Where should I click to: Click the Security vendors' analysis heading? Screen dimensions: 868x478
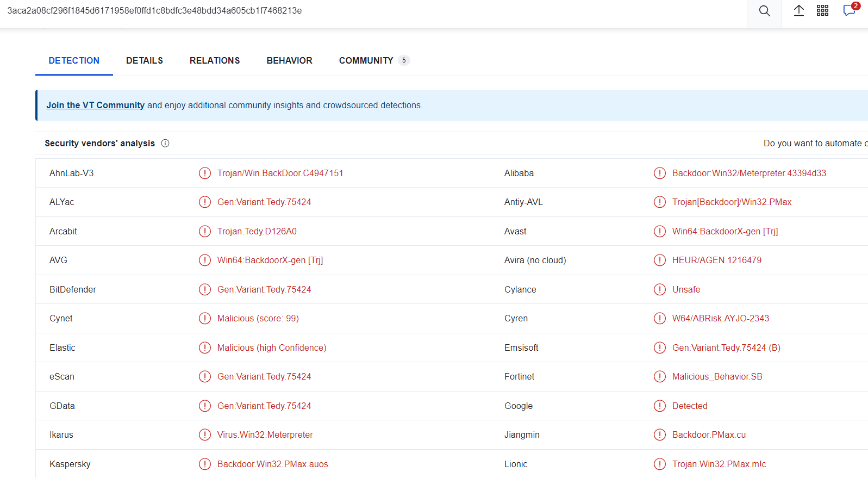(x=100, y=143)
